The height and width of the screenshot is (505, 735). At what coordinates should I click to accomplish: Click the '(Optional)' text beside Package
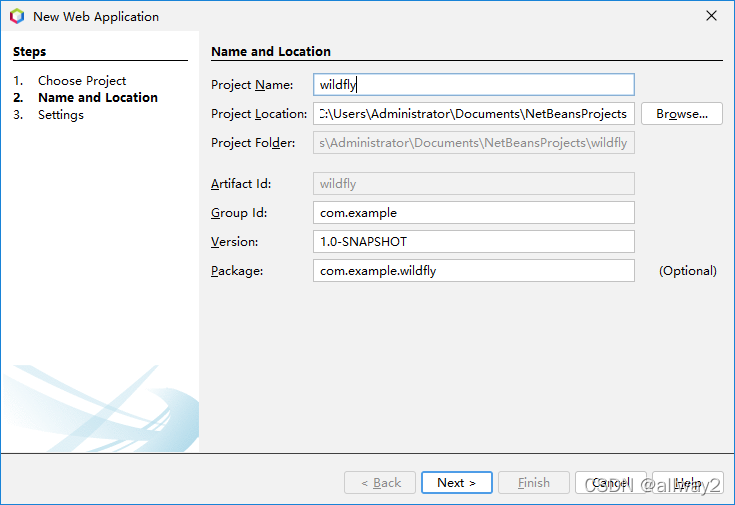688,271
